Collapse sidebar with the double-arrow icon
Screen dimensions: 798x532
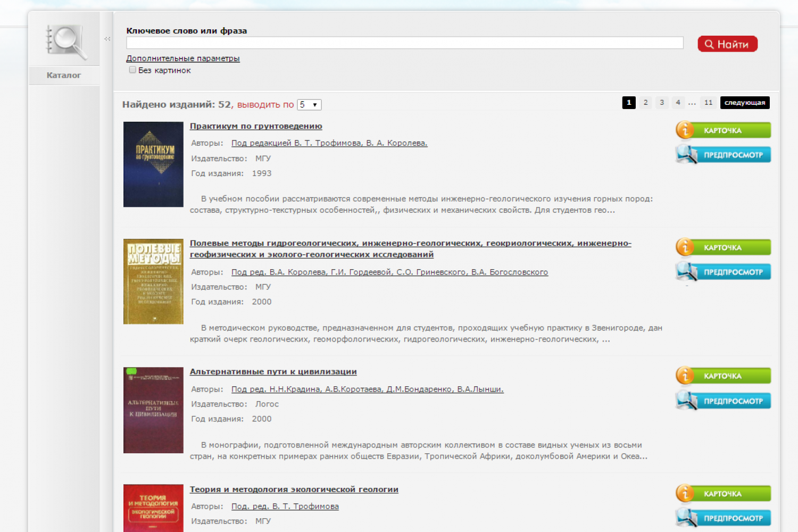click(x=107, y=39)
